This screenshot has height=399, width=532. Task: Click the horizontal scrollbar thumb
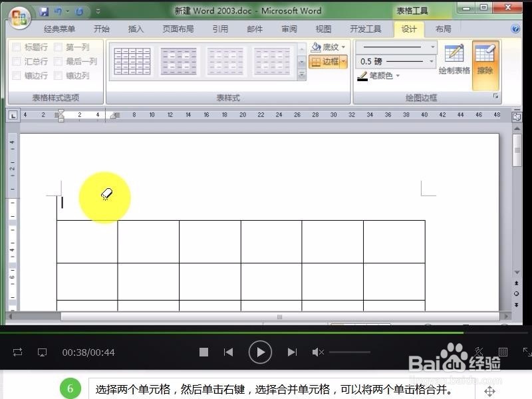[x=280, y=317]
